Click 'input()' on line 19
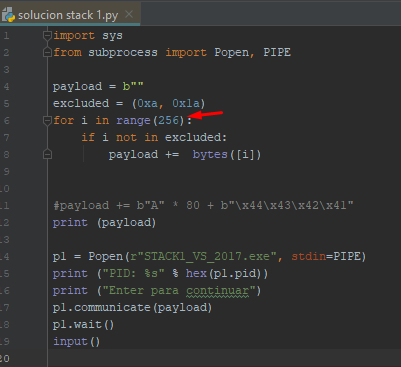The height and width of the screenshot is (367, 401). coord(76,342)
